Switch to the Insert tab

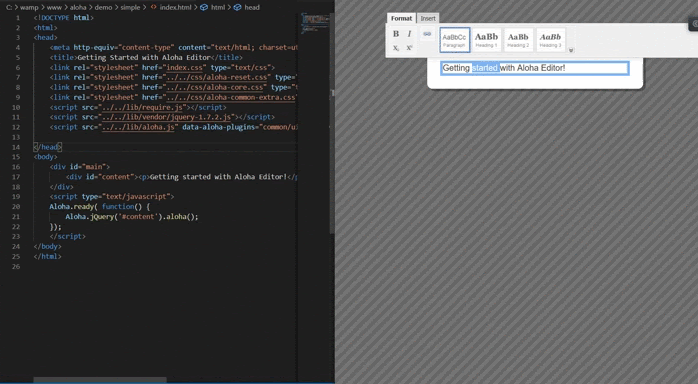pyautogui.click(x=428, y=18)
